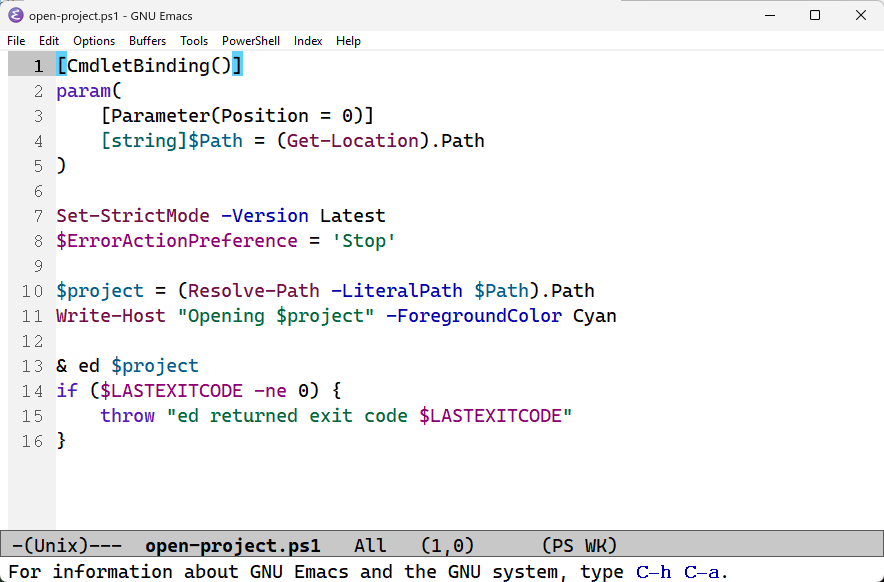Click the Emacs icon in the title bar
Image resolution: width=884 pixels, height=582 pixels.
[x=16, y=15]
